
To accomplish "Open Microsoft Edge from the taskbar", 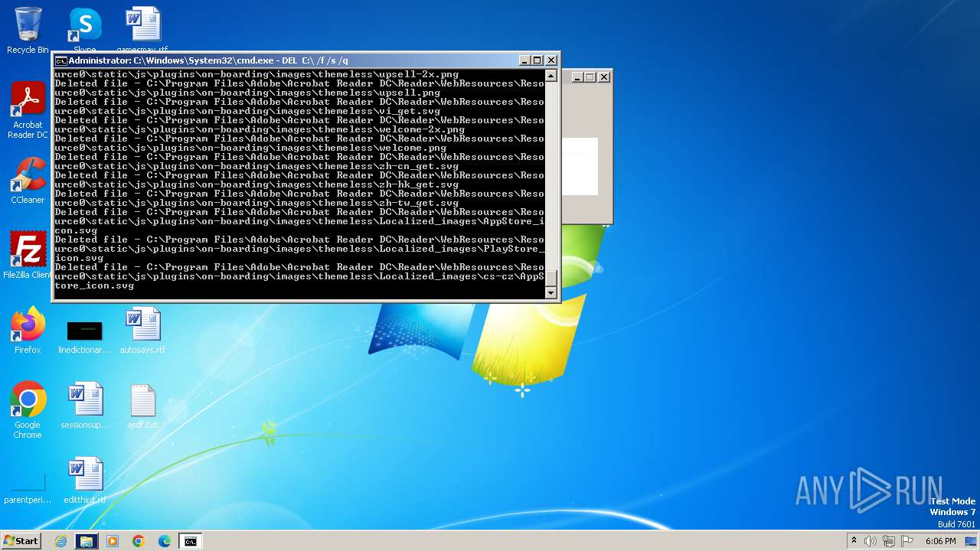I will coord(165,541).
